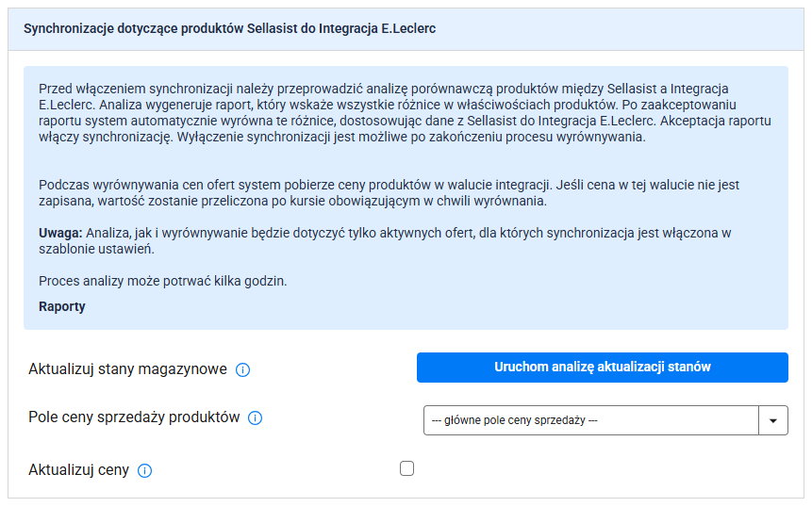Viewport: 812px width, 507px height.
Task: Click the Pole ceny sprzedaży produktów label
Action: pyautogui.click(x=134, y=417)
